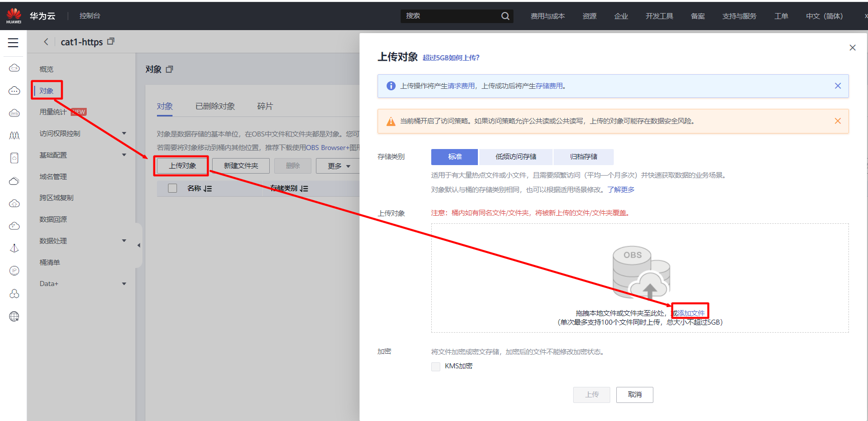
Task: Open 概览 in the bucket sidebar
Action: click(x=47, y=69)
